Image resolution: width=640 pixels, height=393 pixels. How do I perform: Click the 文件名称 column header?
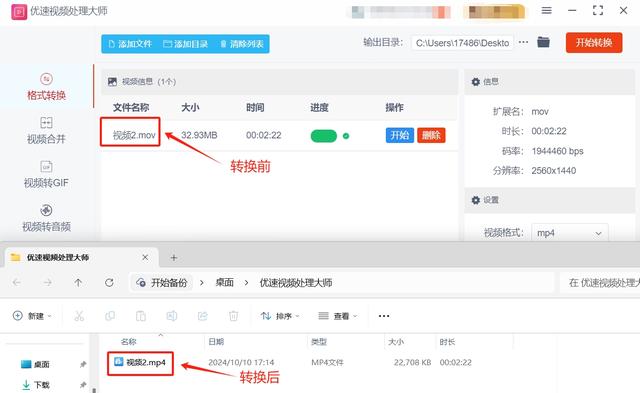[x=131, y=108]
